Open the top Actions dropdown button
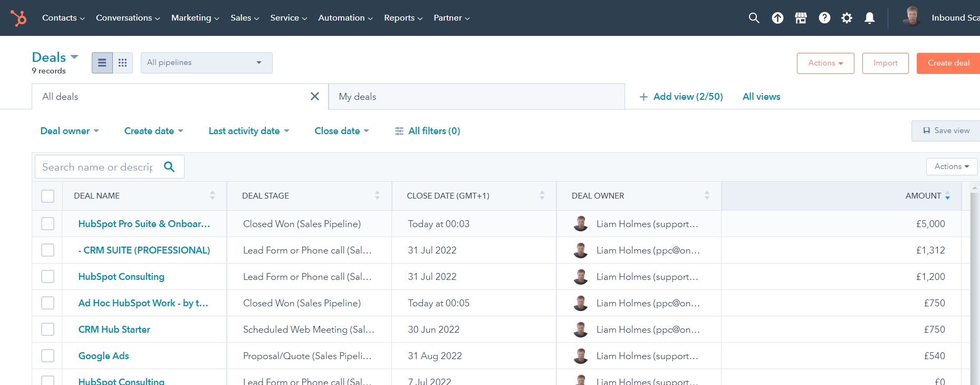 click(825, 63)
